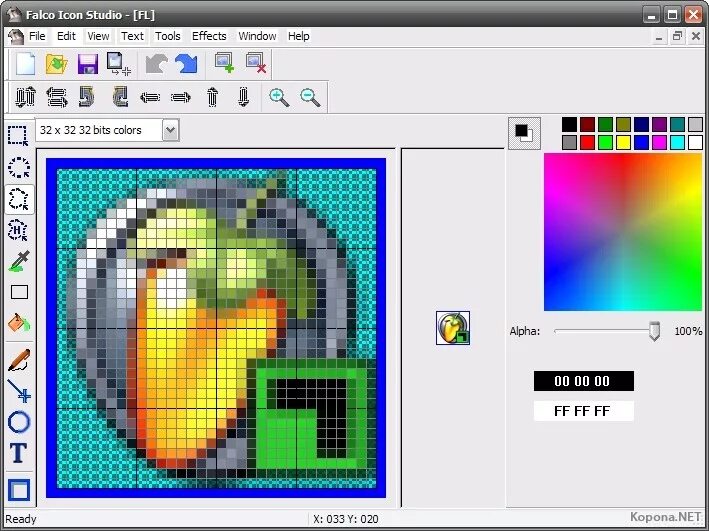Choose the freehand lasso selection tool
709x531 pixels.
coord(19,199)
